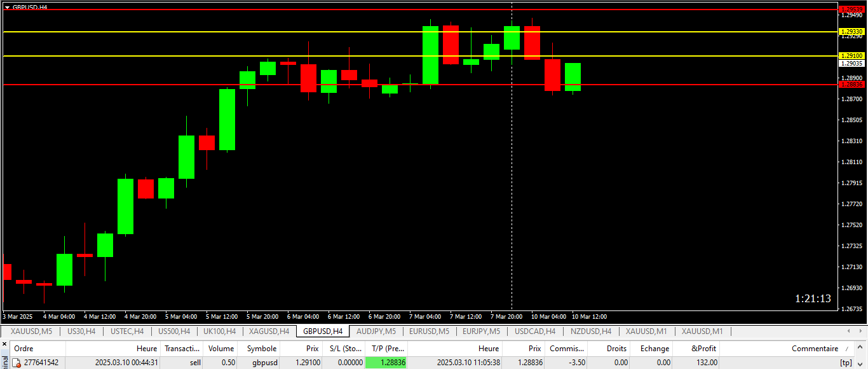
Task: Sort orders by the Ordre column header
Action: [x=37, y=349]
